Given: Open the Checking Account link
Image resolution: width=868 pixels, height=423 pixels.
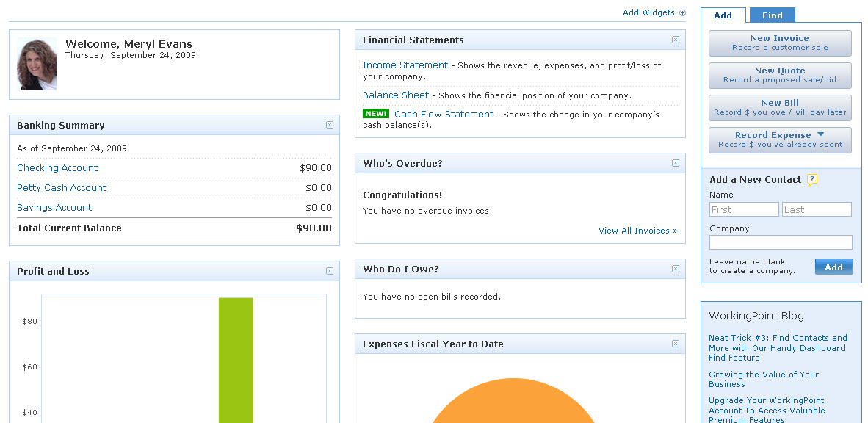Looking at the screenshot, I should click(57, 167).
